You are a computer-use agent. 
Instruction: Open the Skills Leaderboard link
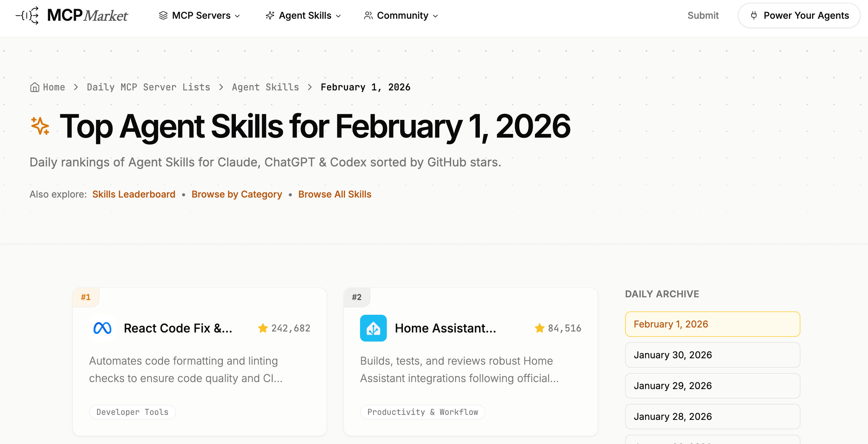(134, 194)
